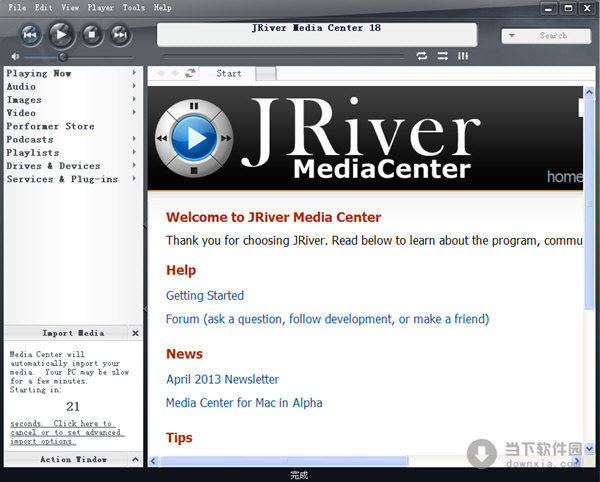This screenshot has width=600, height=482.
Task: Switch to the Start tab
Action: click(x=228, y=73)
